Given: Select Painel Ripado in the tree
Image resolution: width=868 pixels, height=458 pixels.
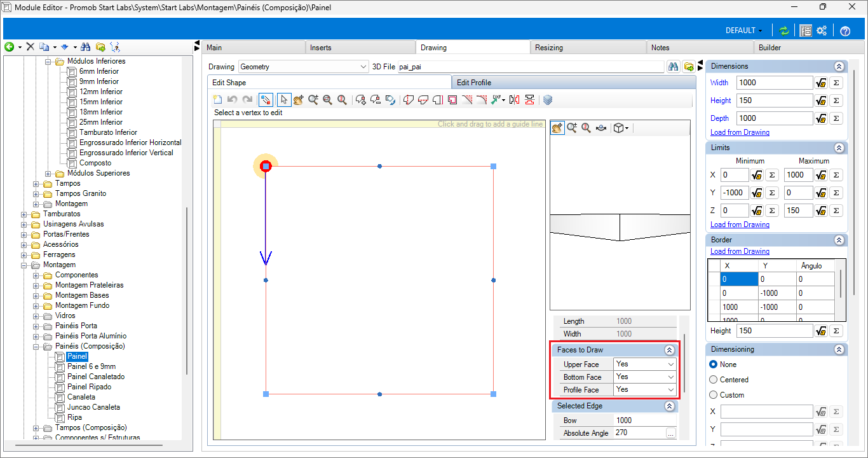Looking at the screenshot, I should 89,387.
